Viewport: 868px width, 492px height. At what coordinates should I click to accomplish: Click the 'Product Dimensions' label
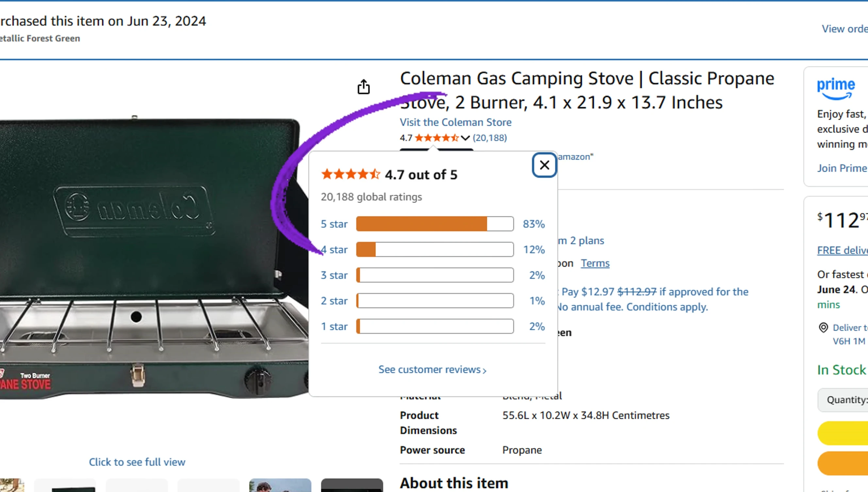pos(428,423)
